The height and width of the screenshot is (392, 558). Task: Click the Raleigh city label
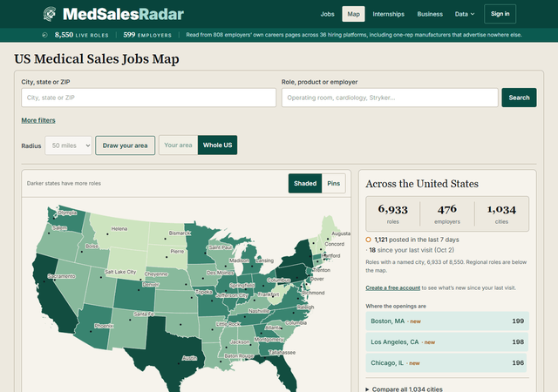coord(305,307)
